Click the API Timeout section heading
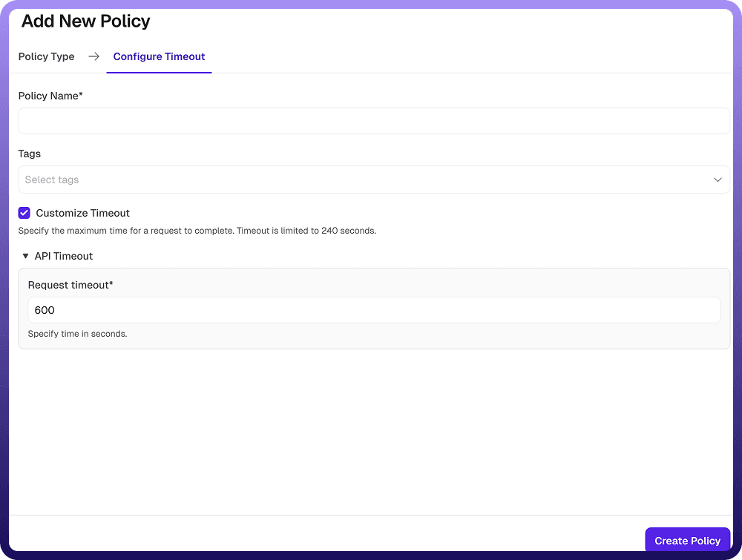742x560 pixels. click(x=63, y=256)
